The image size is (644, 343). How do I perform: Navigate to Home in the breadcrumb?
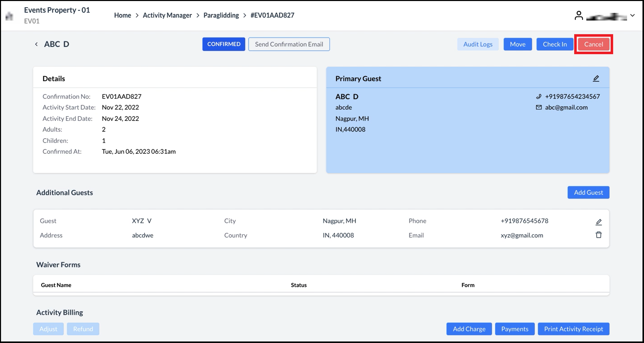pyautogui.click(x=122, y=15)
